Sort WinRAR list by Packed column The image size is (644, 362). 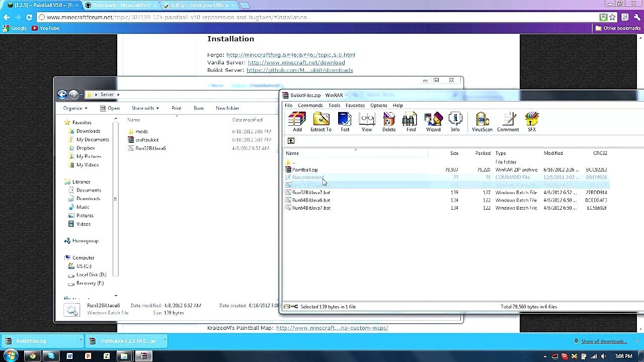482,153
